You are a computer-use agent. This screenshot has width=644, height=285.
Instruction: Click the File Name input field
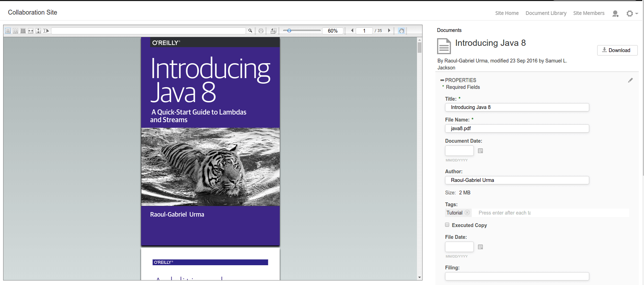(x=517, y=128)
